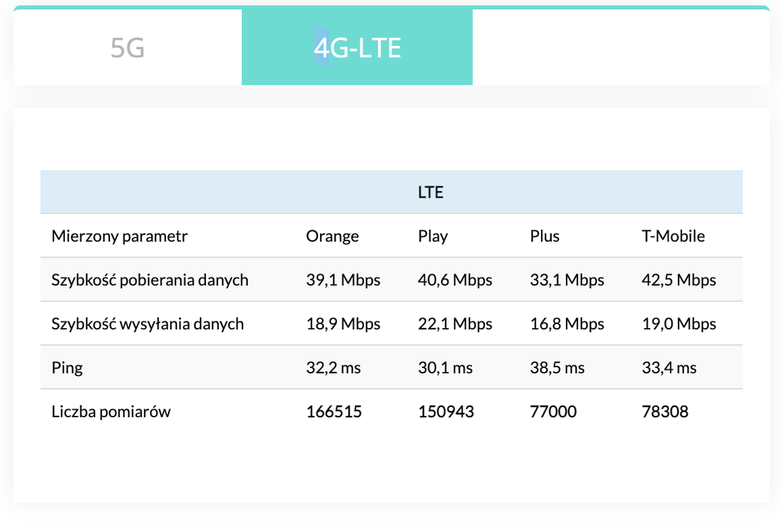Click the Play column header
The height and width of the screenshot is (532, 782).
(433, 236)
